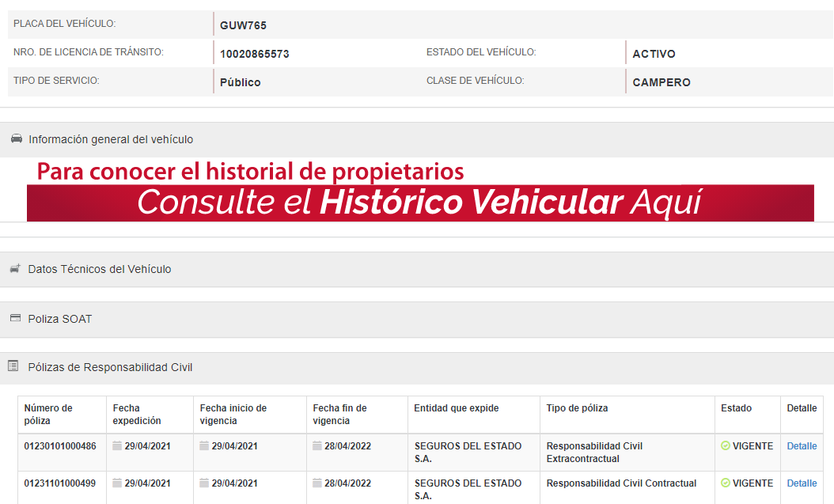The height and width of the screenshot is (504, 834).
Task: Click the list icon beside Pólizas de Responsabilidad
Action: point(13,366)
